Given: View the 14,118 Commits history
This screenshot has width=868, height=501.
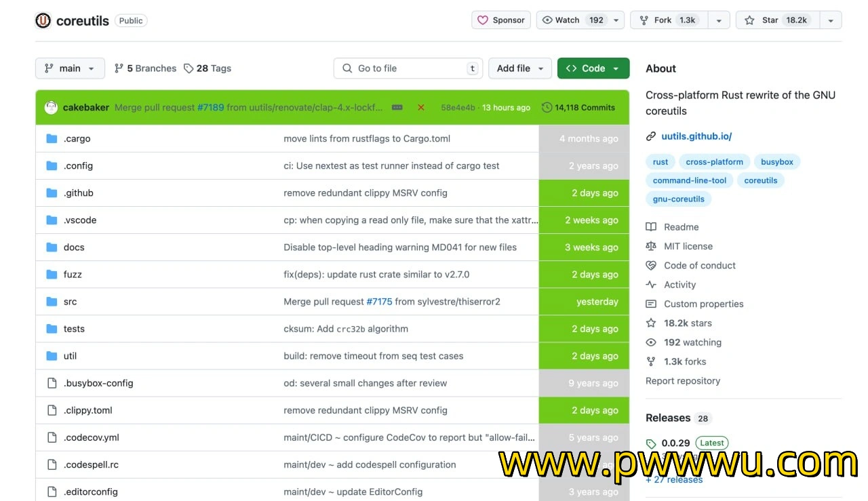Looking at the screenshot, I should click(578, 107).
